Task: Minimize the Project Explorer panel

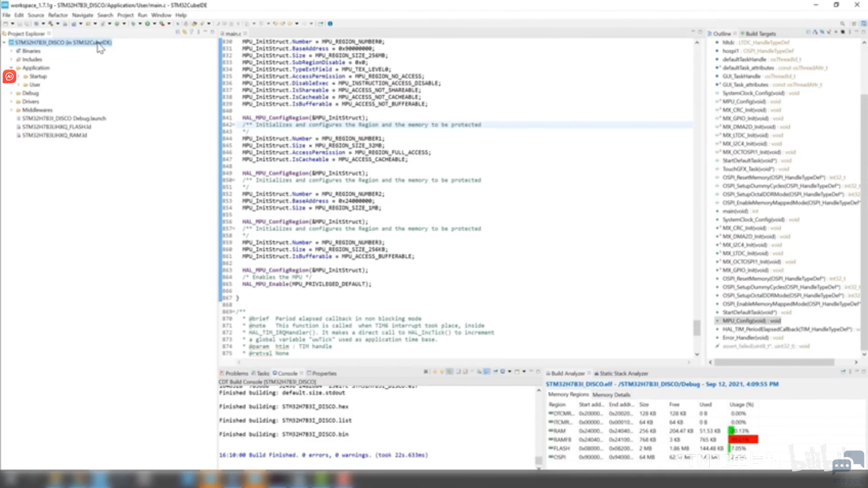Action: 205,32
